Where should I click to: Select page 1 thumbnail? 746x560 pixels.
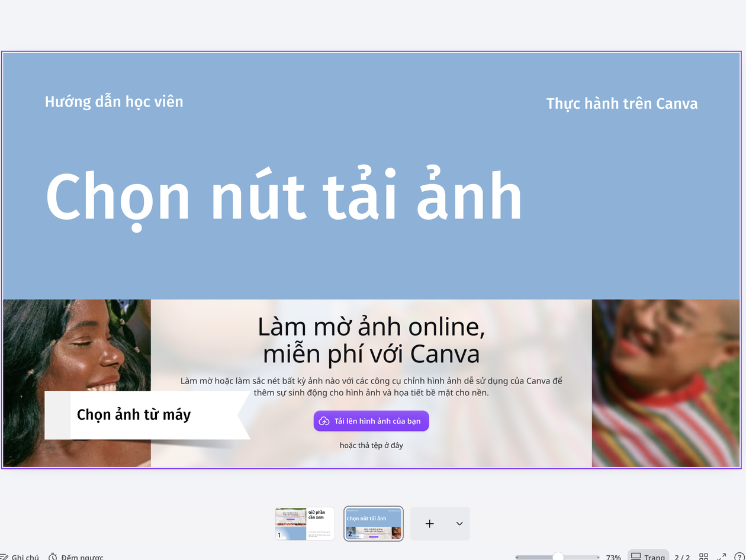tap(305, 523)
